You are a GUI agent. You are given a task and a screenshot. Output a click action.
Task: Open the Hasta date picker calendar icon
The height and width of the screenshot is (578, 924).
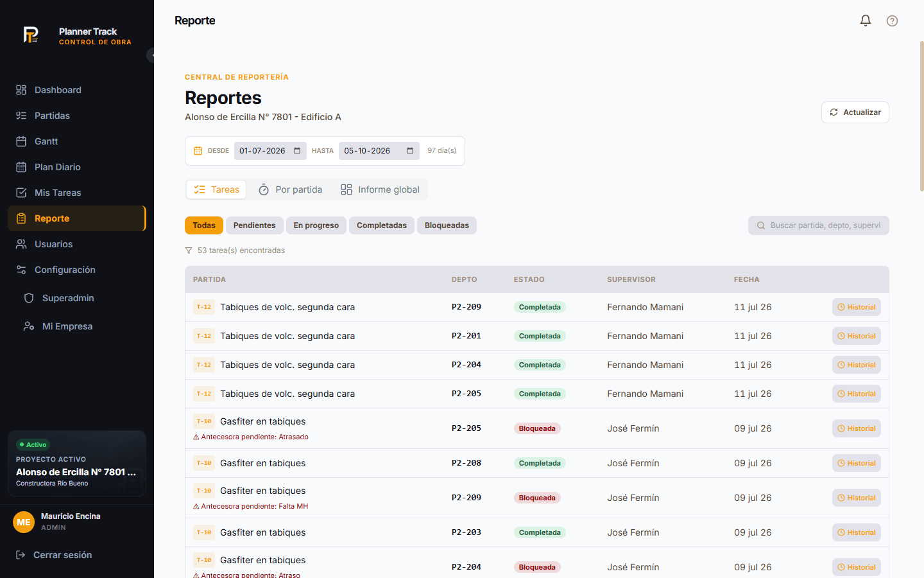pos(410,151)
